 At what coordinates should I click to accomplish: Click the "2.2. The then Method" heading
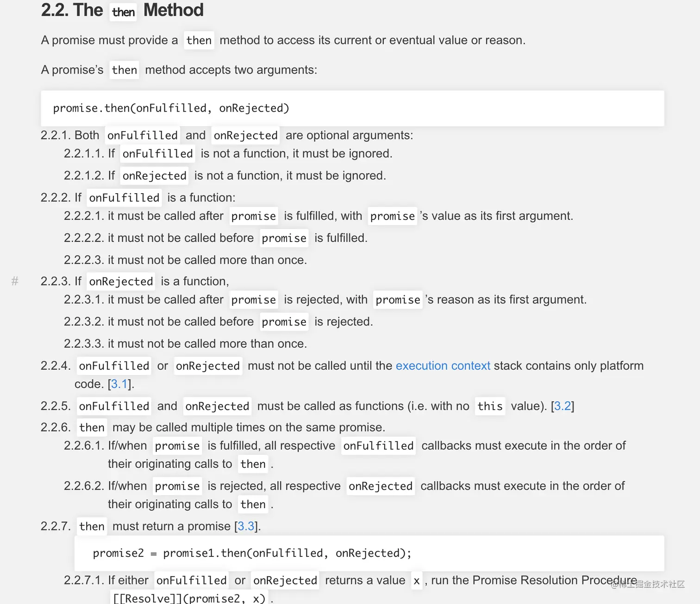pos(122,10)
